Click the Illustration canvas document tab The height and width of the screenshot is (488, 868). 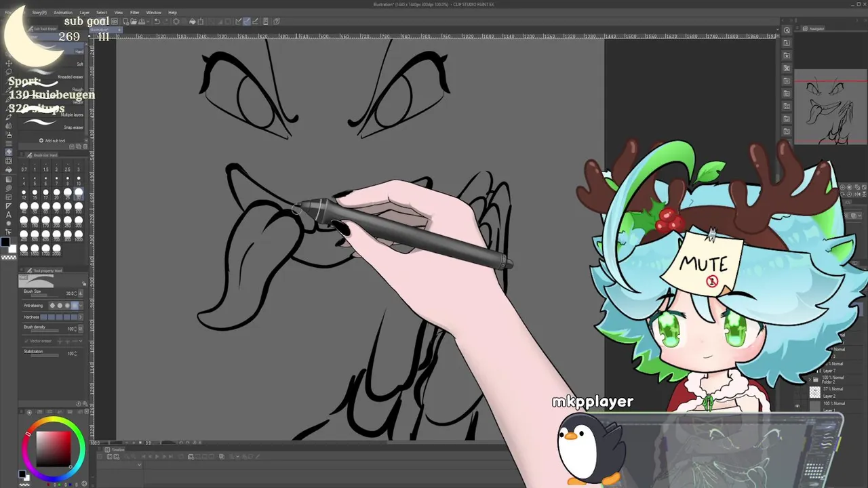coord(106,30)
